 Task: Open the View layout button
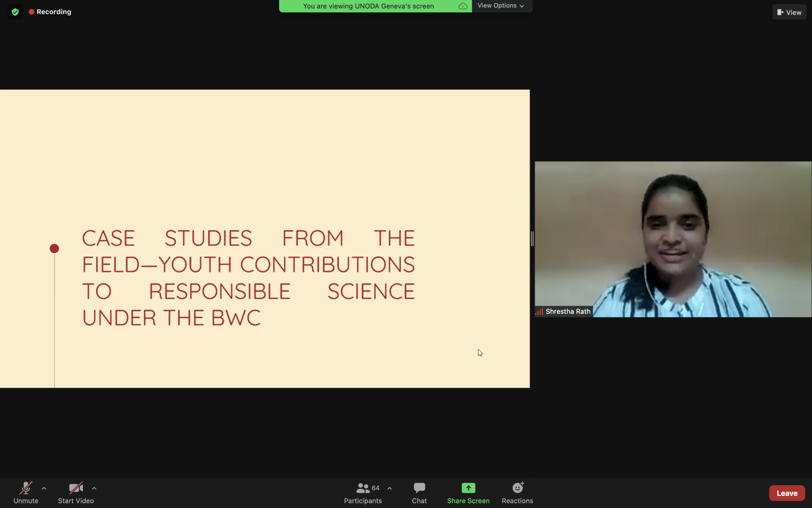[789, 12]
